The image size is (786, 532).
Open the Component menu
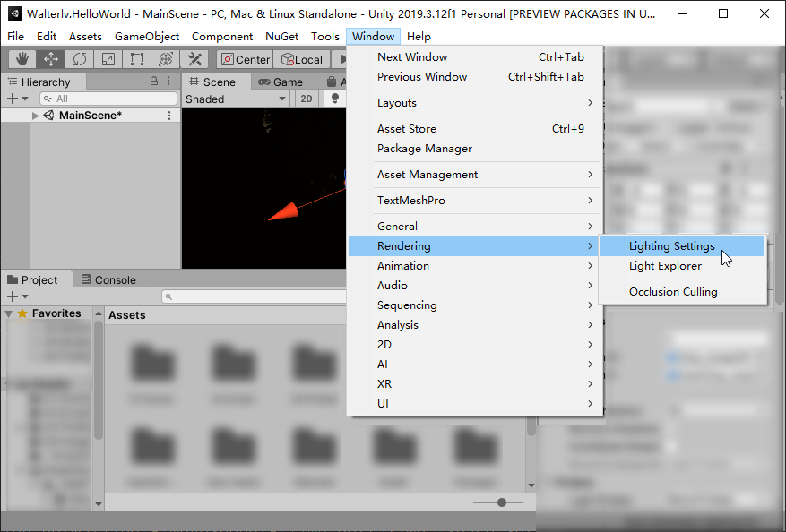[222, 37]
